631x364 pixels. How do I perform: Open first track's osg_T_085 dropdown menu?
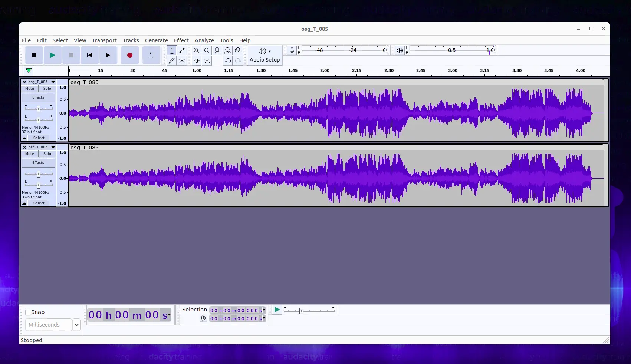(42, 82)
